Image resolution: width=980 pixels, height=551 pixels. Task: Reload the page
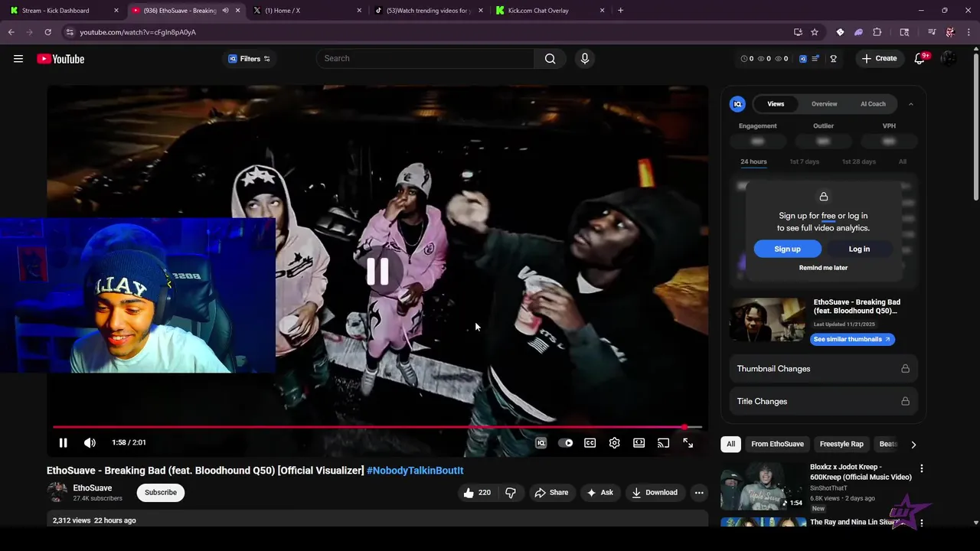click(x=47, y=32)
